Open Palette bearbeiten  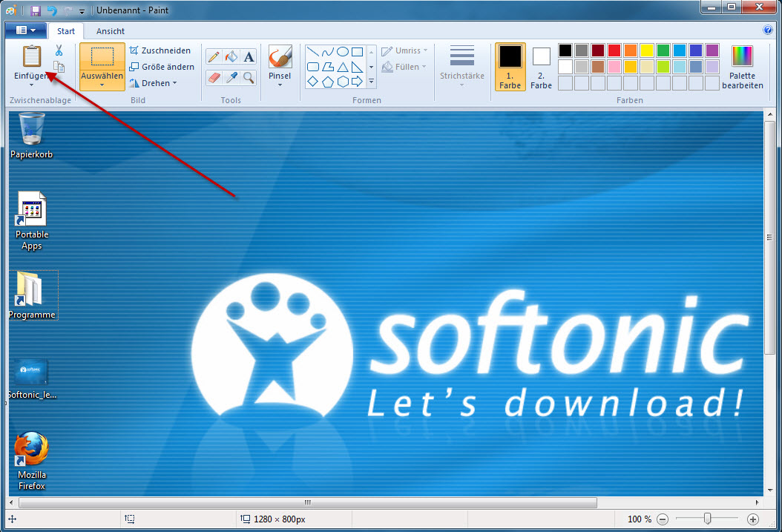click(x=742, y=67)
